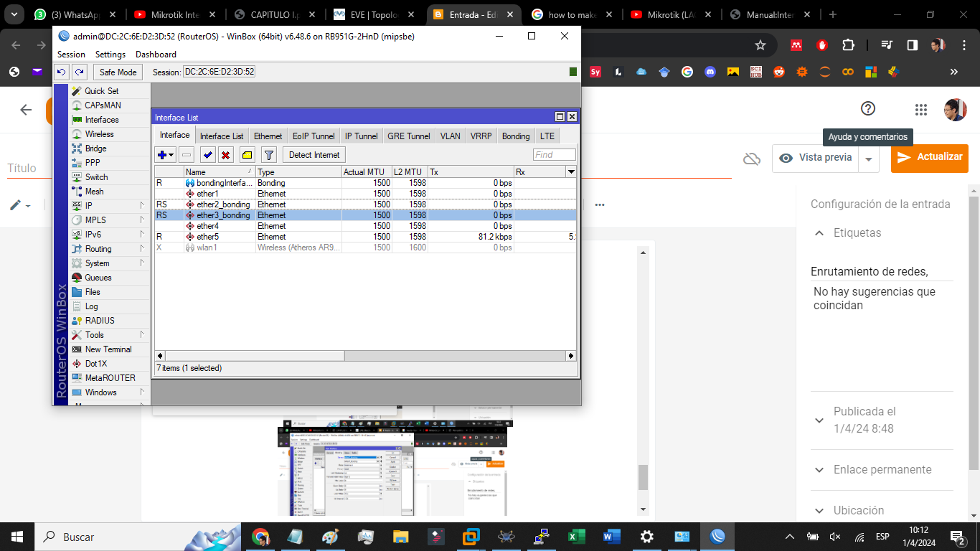Viewport: 980px width, 551px height.
Task: Select the bondingInterface row
Action: tap(365, 183)
